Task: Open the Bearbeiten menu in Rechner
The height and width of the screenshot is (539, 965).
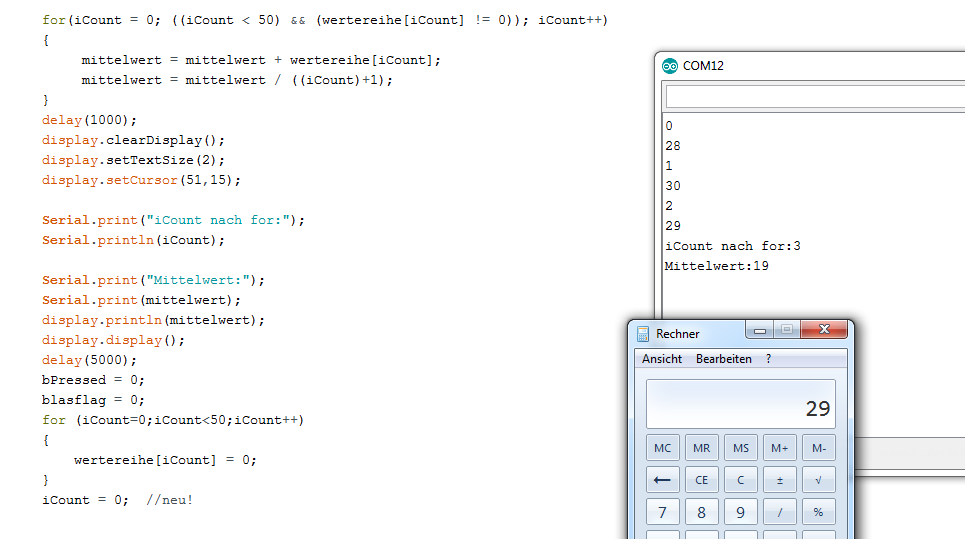Action: coord(724,359)
